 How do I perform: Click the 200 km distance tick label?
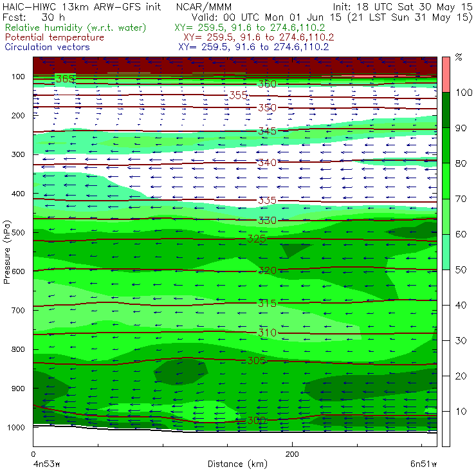click(x=292, y=454)
